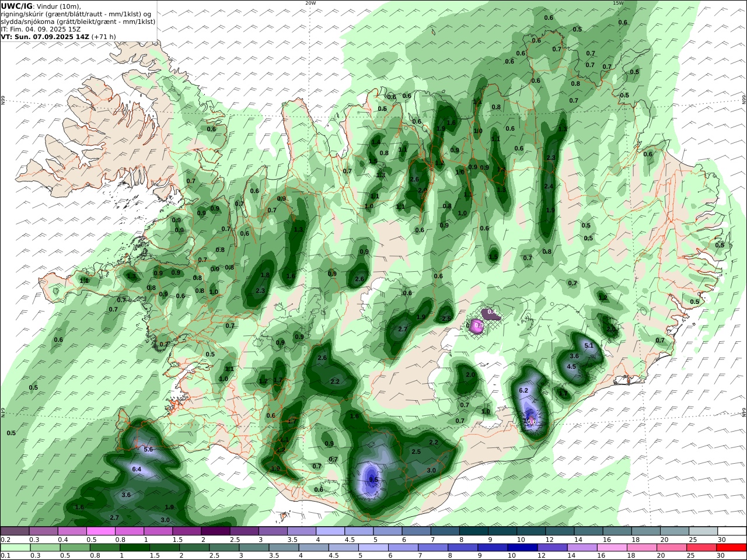Click the 'IT: Fim. 04. 09. 2025 15Z' line

click(x=41, y=29)
